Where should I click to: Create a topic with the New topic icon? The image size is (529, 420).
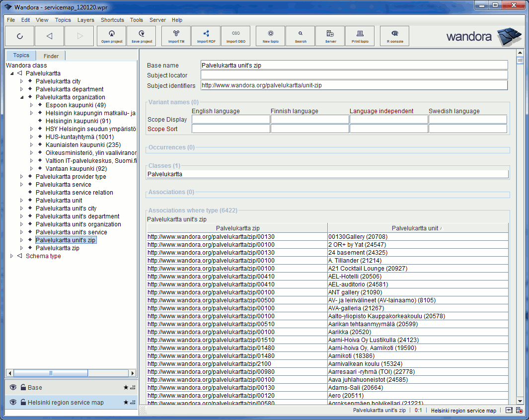tap(270, 36)
